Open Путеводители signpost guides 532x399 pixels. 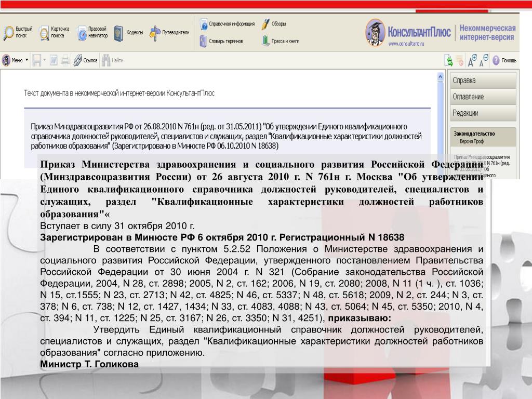(169, 33)
